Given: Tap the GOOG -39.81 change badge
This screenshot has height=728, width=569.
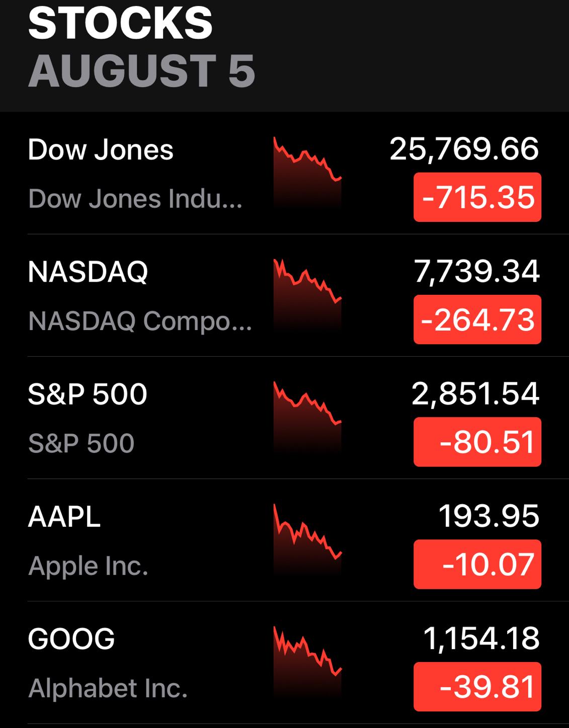Looking at the screenshot, I should click(477, 686).
